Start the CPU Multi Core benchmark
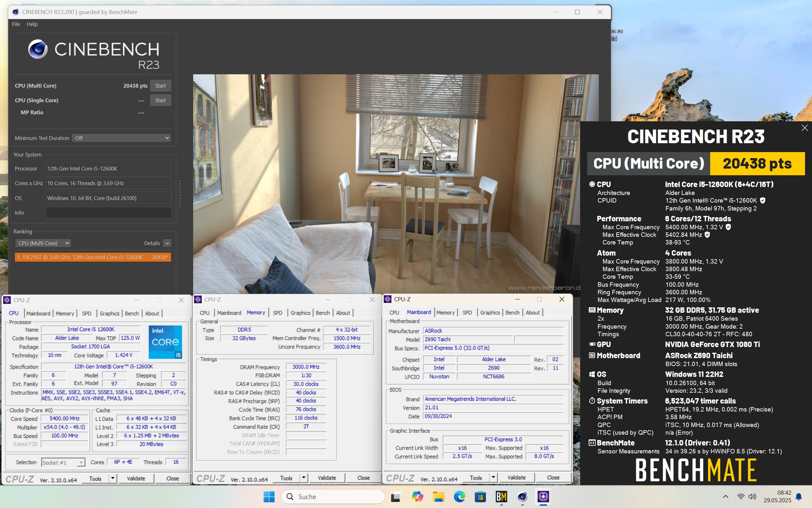Image resolution: width=812 pixels, height=508 pixels. click(x=160, y=86)
